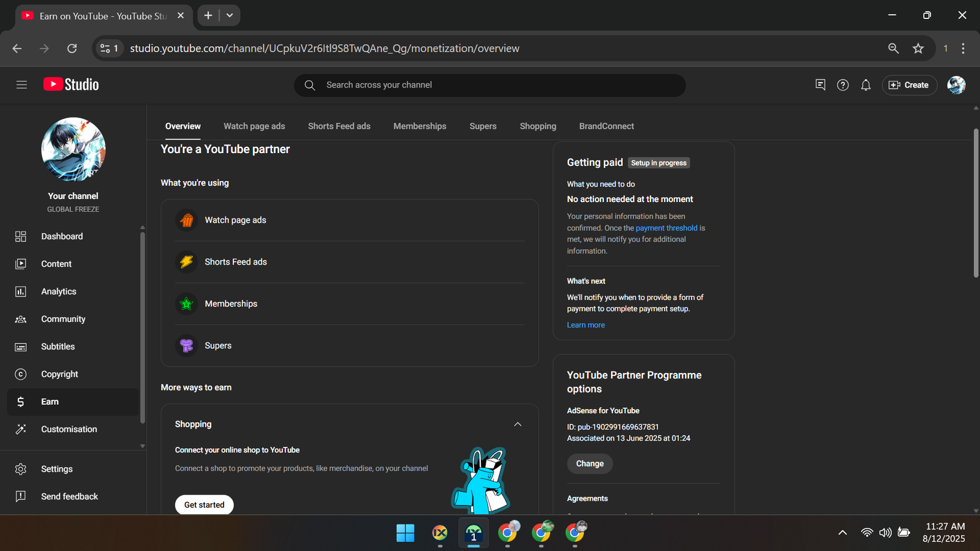Open the Wi-Fi network tray icon
980x551 pixels.
pos(867,533)
